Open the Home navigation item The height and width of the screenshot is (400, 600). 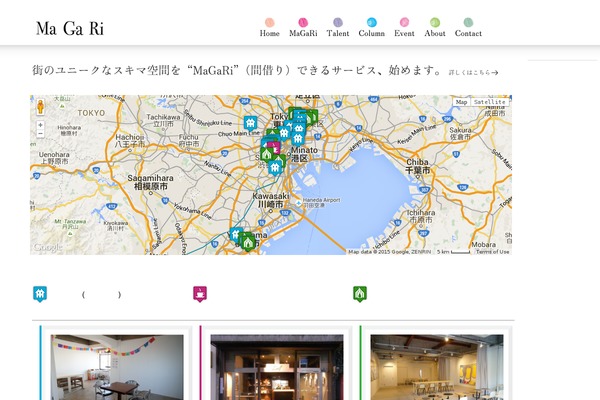coord(269,27)
